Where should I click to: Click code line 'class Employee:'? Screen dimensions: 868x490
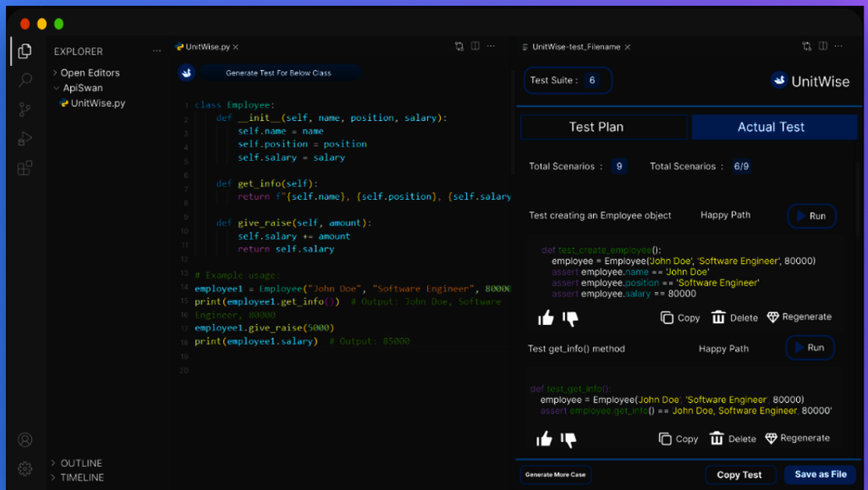tap(234, 105)
